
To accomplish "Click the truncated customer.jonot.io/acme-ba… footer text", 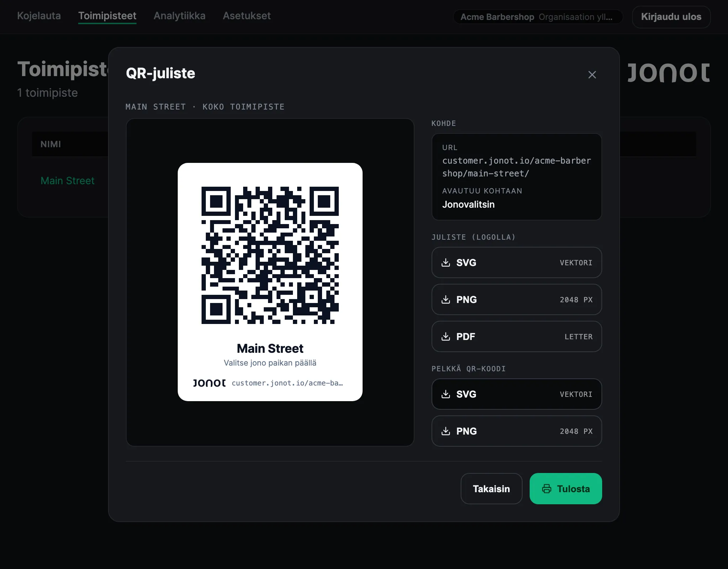I will coord(287,383).
